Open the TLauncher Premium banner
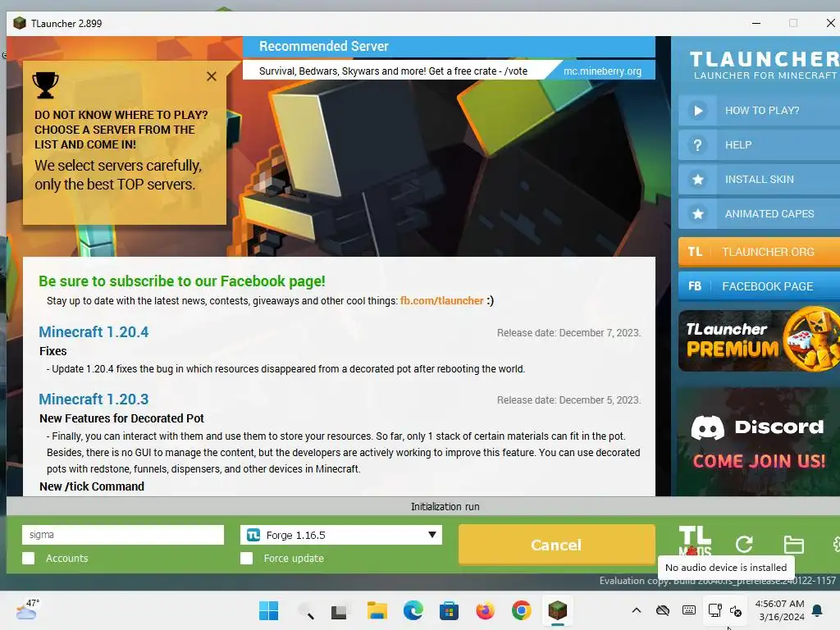The height and width of the screenshot is (630, 840). tap(759, 340)
